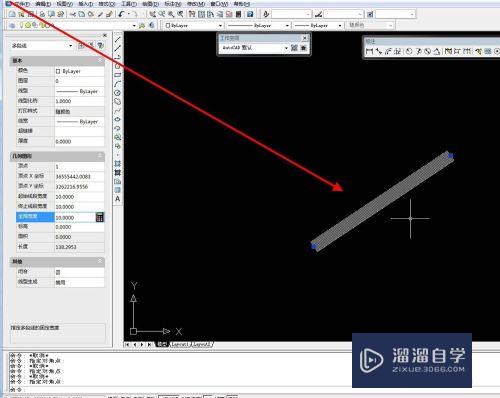Click the Angular dimension icon
Viewport: 500px width, 398px height.
[x=437, y=51]
